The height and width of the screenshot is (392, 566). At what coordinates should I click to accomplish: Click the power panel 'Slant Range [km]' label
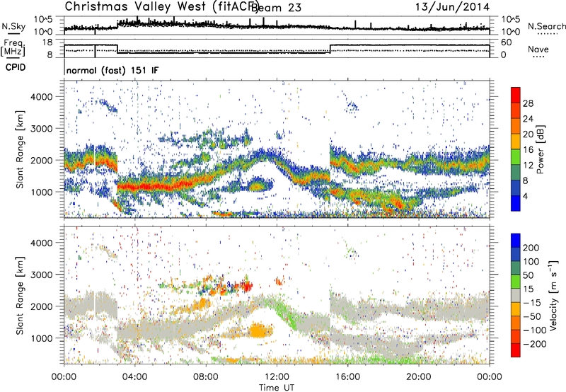(x=20, y=149)
